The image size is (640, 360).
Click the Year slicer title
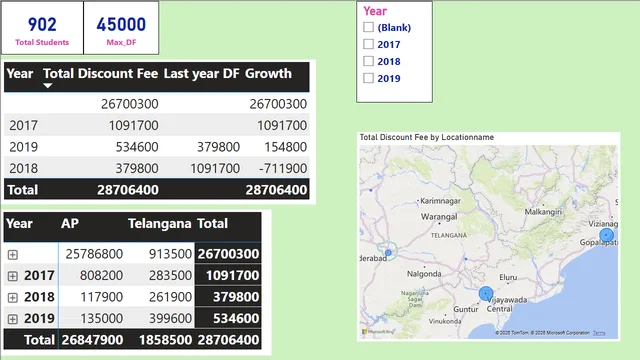click(x=375, y=11)
